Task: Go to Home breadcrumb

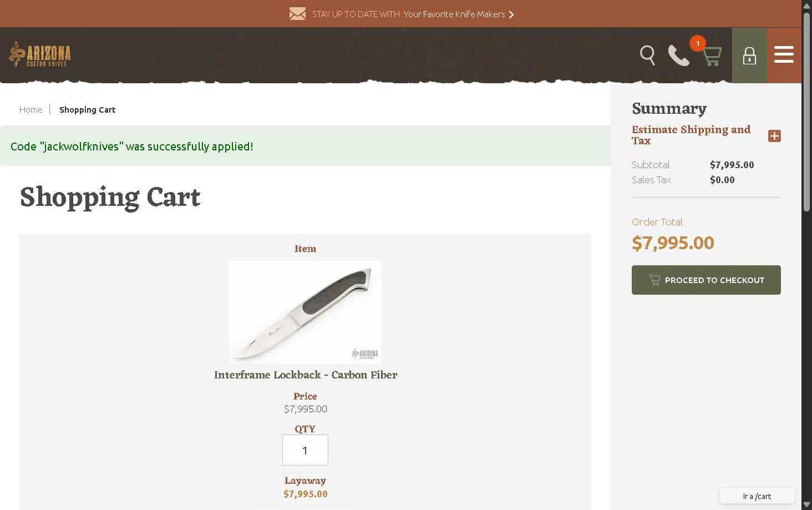Action: coord(31,110)
